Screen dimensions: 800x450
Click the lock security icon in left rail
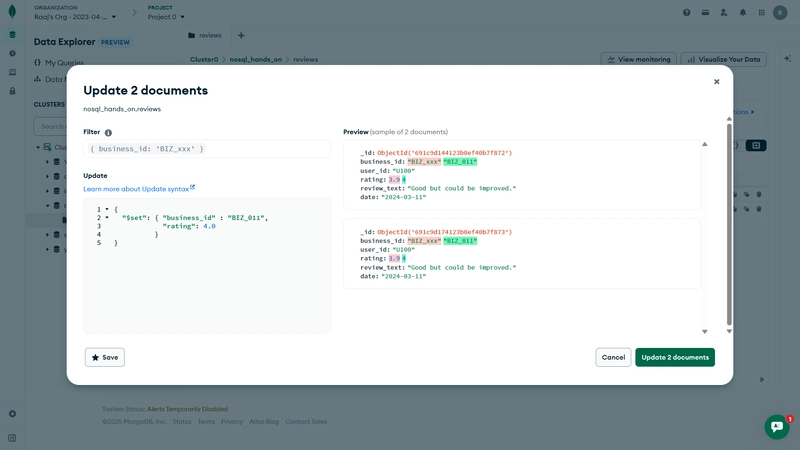(x=12, y=91)
